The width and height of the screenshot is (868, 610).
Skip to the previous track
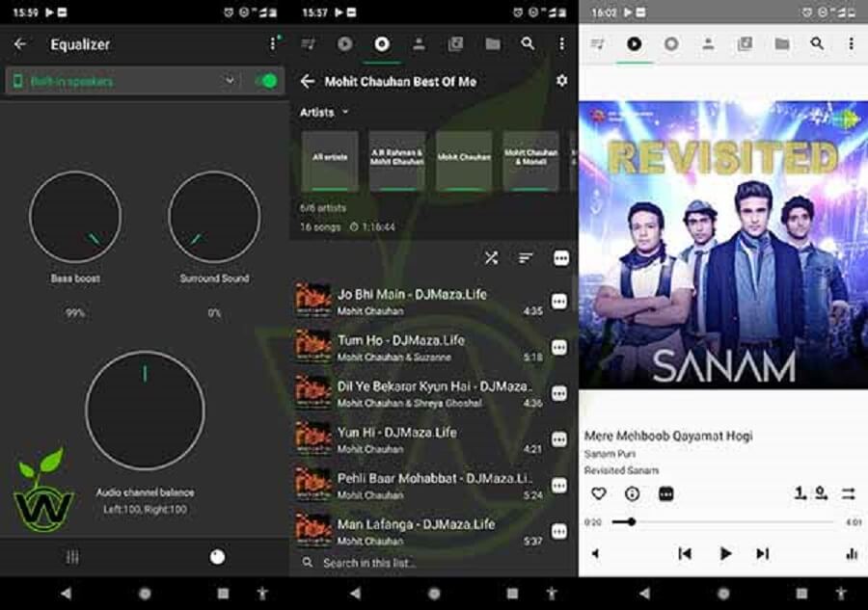pyautogui.click(x=685, y=553)
